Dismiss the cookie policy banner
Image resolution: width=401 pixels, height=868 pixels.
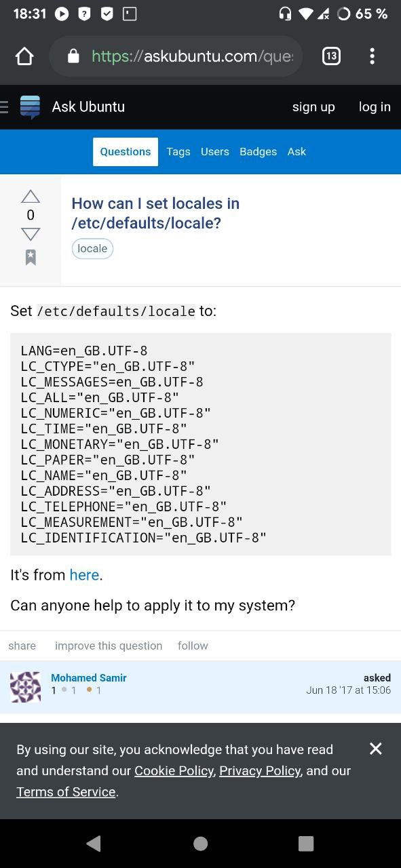[x=376, y=749]
